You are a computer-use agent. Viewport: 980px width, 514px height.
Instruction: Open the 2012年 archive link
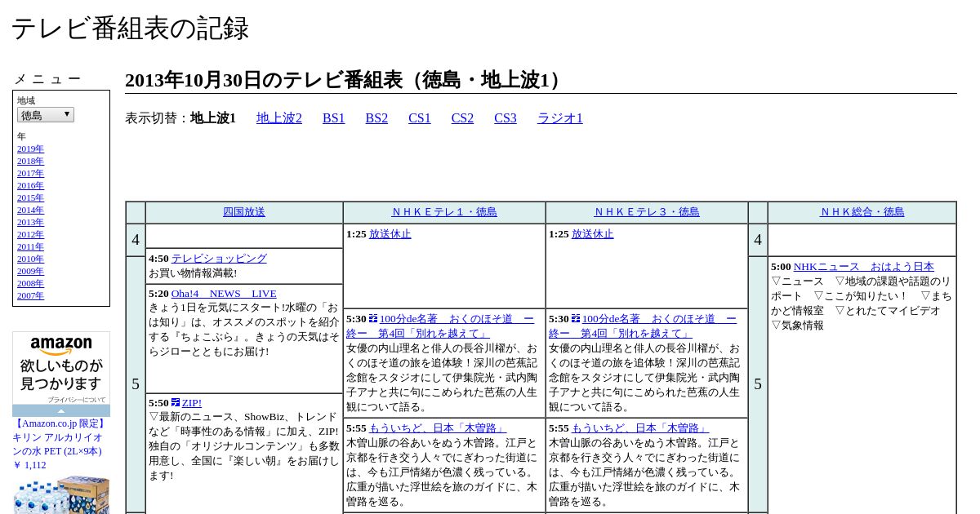(30, 234)
